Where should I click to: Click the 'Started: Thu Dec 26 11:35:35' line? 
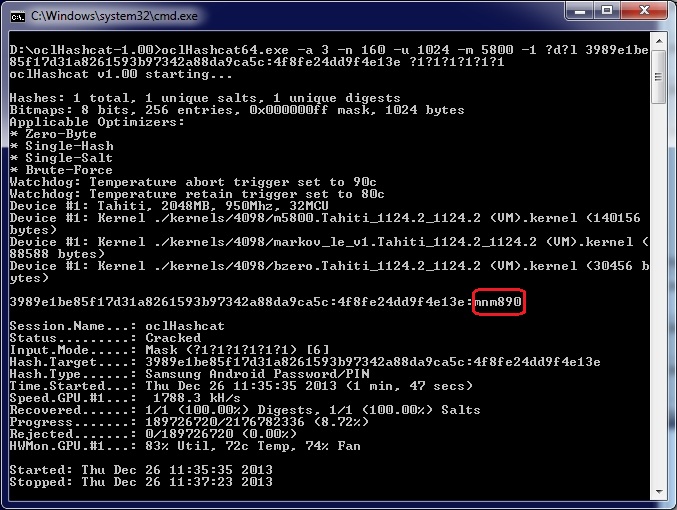141,470
